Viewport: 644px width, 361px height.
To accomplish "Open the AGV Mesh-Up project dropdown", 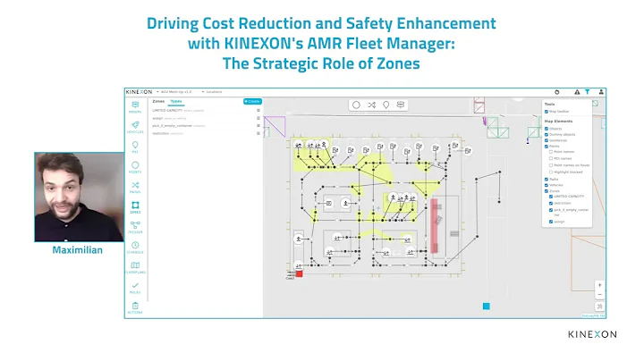I will [x=174, y=92].
